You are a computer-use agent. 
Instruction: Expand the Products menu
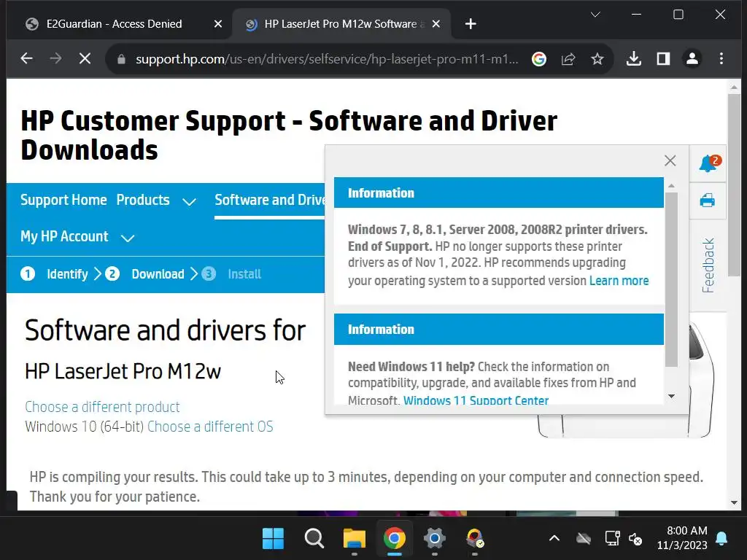click(x=156, y=200)
